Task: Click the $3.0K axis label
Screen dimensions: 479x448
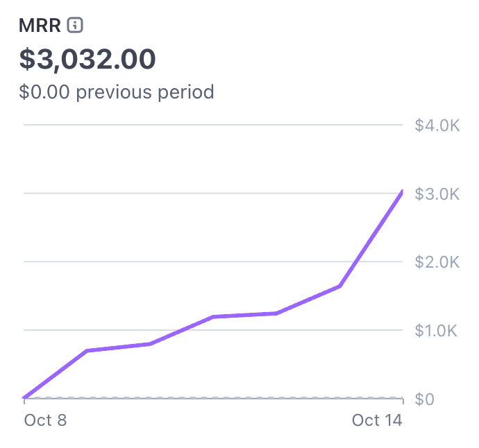Action: coord(437,193)
